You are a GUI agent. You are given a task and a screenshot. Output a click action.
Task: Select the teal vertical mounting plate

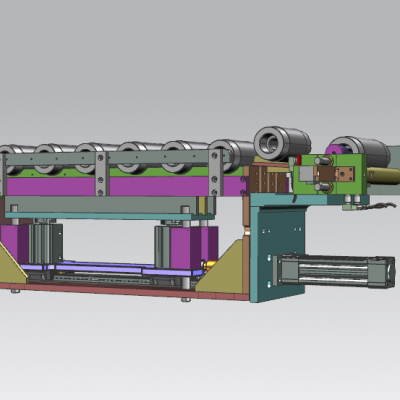point(277,254)
